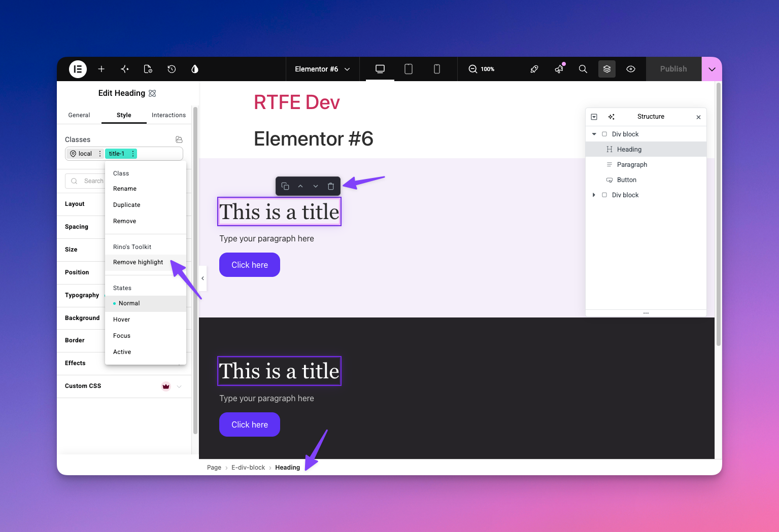Click the Structure panel dock icon
779x532 pixels.
pyautogui.click(x=594, y=117)
